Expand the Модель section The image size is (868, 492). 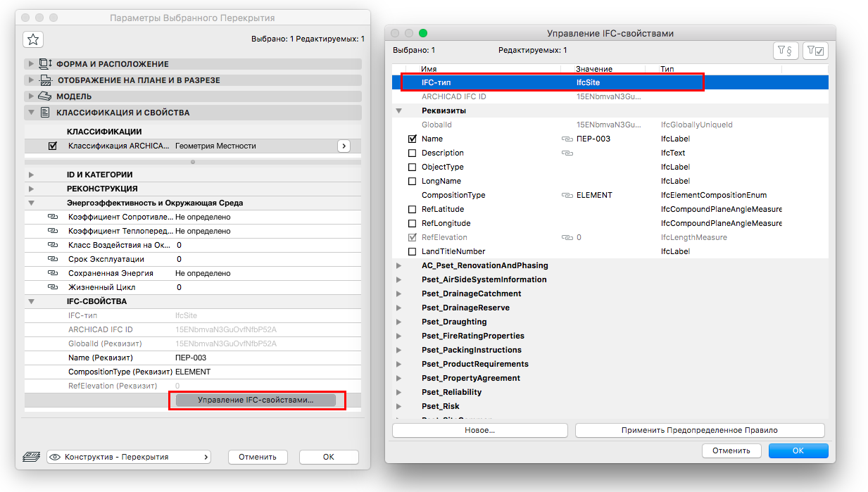[31, 96]
